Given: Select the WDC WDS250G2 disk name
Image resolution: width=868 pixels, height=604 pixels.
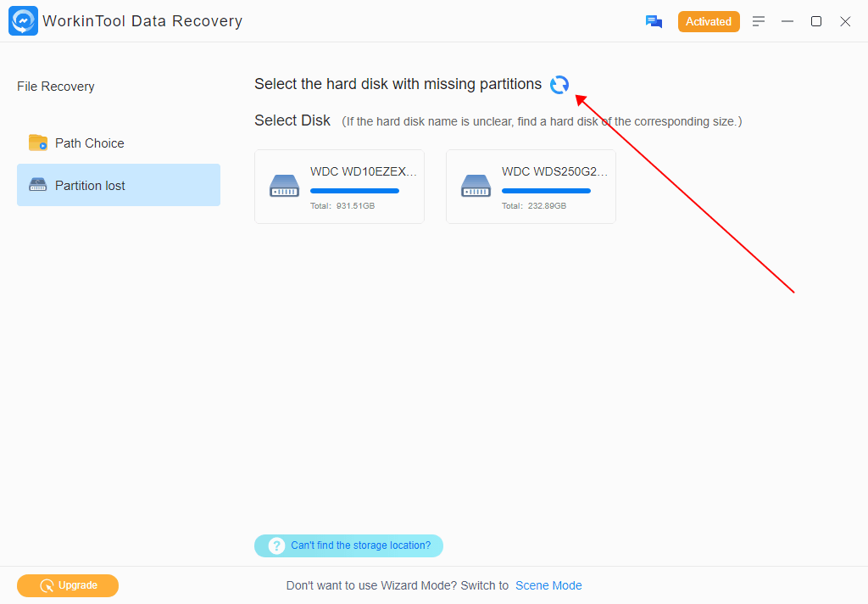Looking at the screenshot, I should (x=554, y=171).
